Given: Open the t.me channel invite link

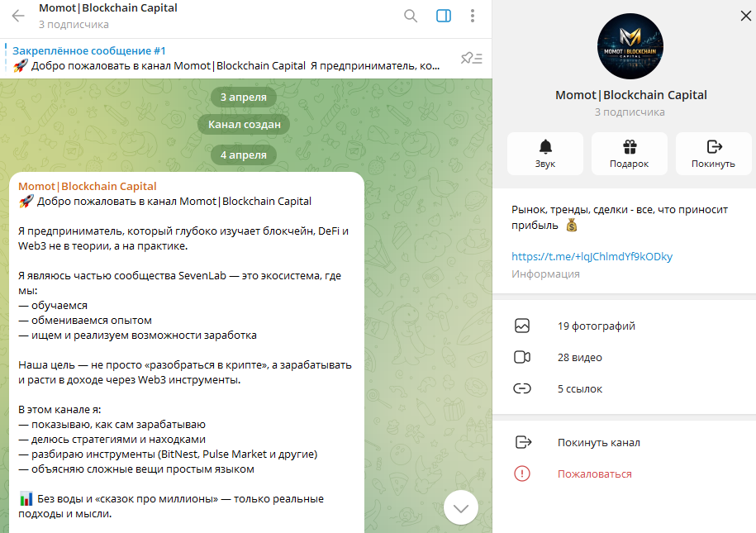Looking at the screenshot, I should pyautogui.click(x=592, y=257).
